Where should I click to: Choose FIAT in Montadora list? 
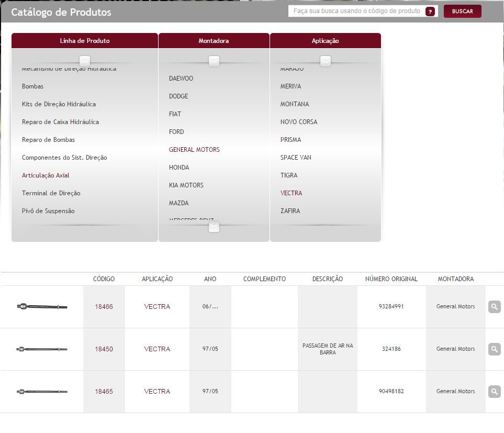pyautogui.click(x=175, y=114)
